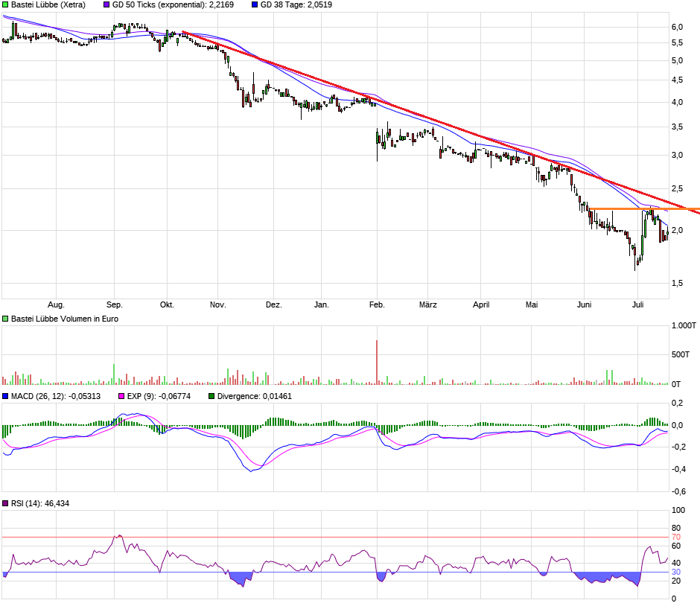The height and width of the screenshot is (606, 700).
Task: Click the tall red February volume spike
Action: point(377,363)
